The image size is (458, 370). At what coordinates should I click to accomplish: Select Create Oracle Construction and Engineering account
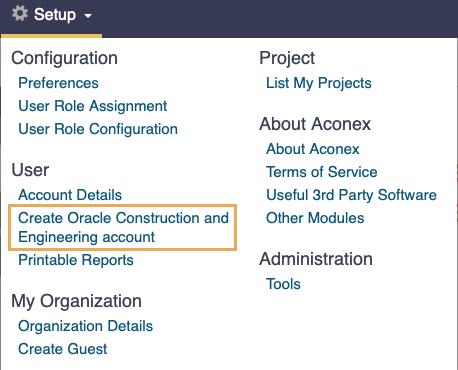pyautogui.click(x=123, y=228)
